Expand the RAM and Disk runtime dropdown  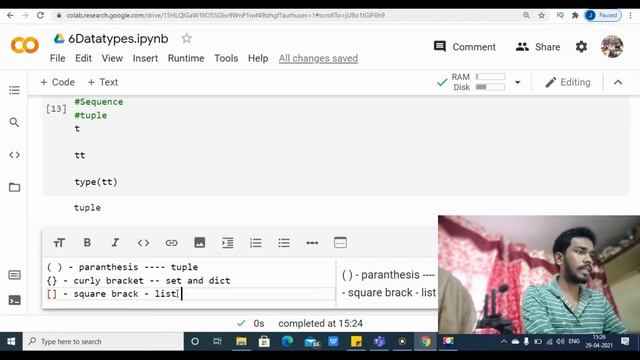point(518,82)
